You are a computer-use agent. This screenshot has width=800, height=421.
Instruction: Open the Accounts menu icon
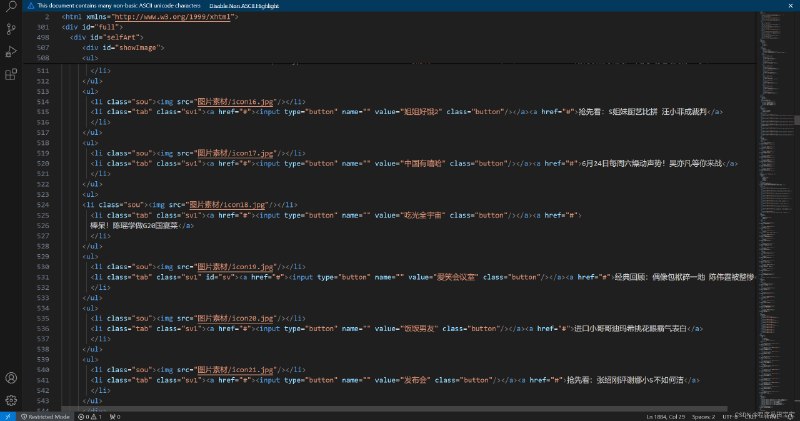(x=11, y=377)
